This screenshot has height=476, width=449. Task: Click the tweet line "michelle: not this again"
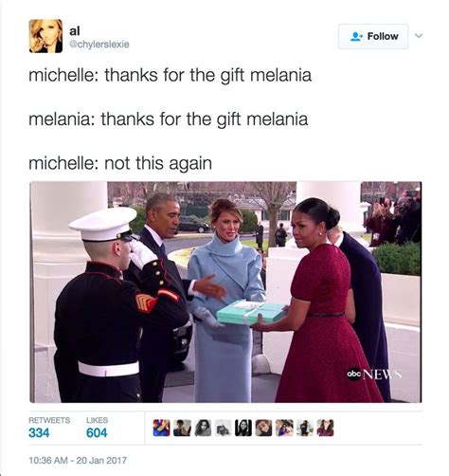coord(120,163)
